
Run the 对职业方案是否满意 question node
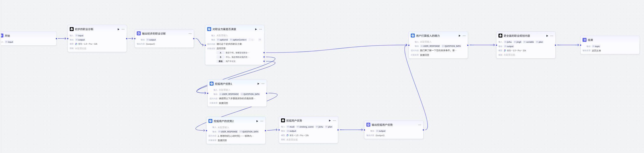point(256,29)
